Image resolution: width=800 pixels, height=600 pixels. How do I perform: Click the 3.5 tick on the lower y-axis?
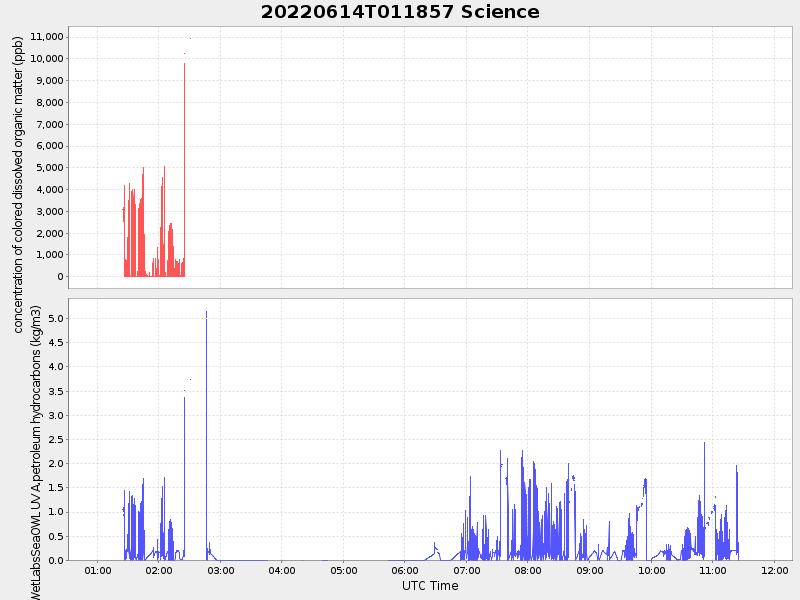pos(56,391)
